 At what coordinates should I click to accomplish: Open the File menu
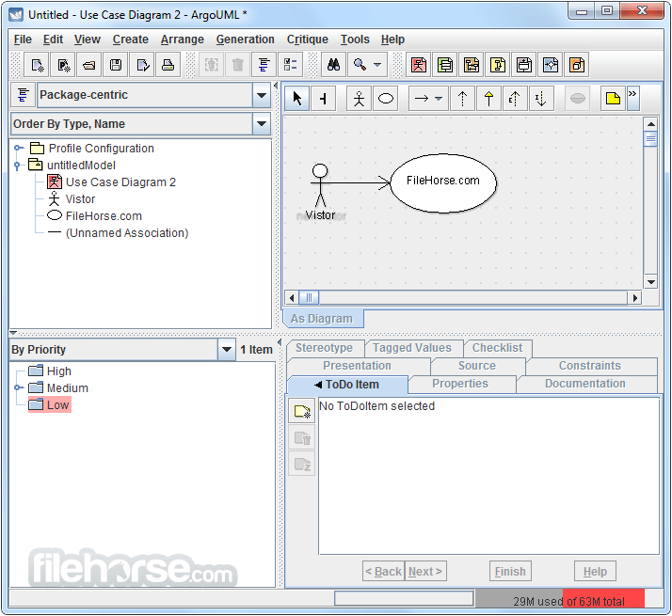[23, 39]
